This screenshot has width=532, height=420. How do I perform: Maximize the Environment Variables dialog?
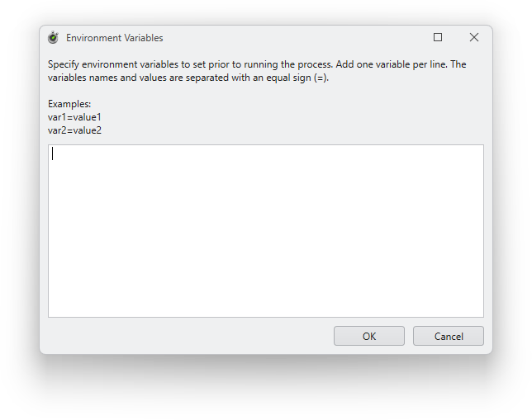[438, 37]
